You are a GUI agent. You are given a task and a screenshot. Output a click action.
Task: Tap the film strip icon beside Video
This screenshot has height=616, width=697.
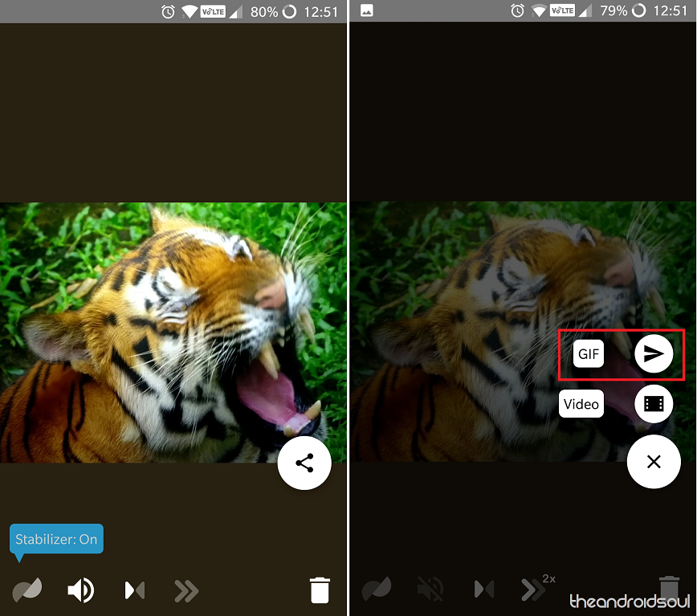point(654,404)
